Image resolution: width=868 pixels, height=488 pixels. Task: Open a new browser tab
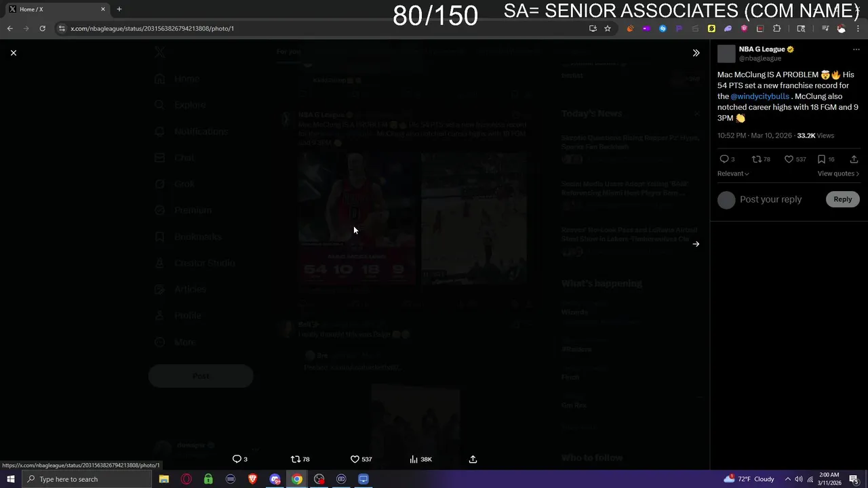click(x=119, y=9)
